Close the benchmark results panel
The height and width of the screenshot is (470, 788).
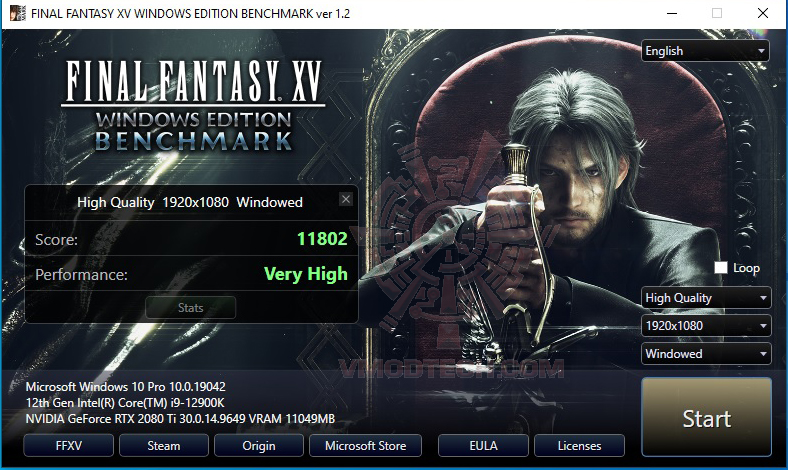click(346, 199)
